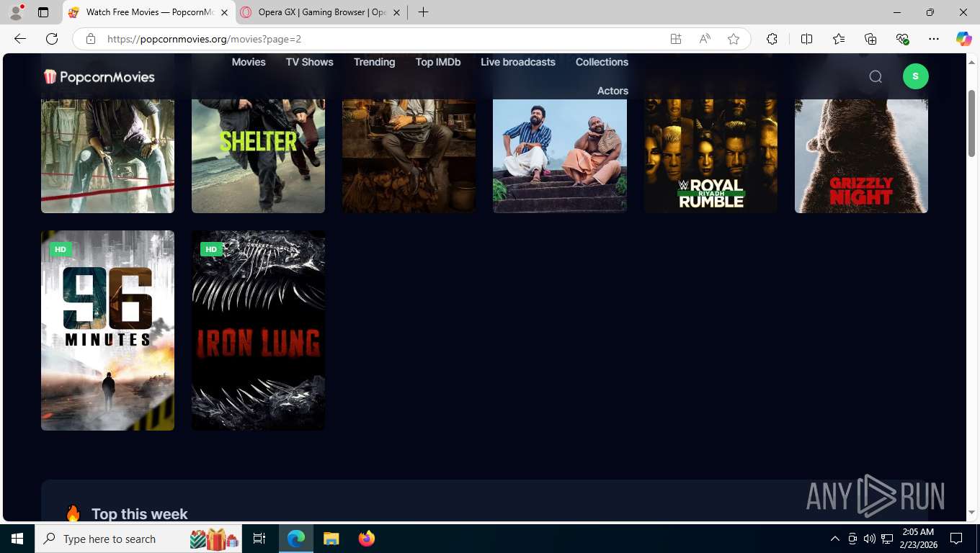The image size is (980, 553).
Task: Click the scrollbar down arrow
Action: click(x=971, y=513)
